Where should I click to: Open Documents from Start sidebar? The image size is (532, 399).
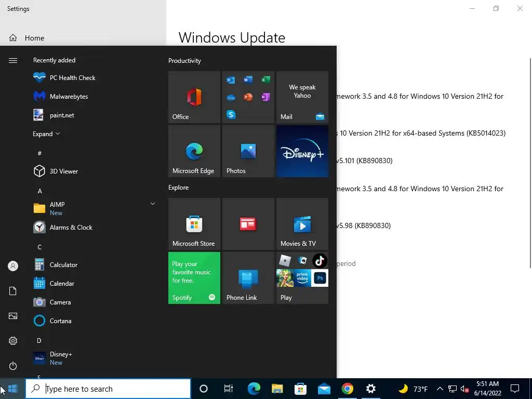click(13, 291)
